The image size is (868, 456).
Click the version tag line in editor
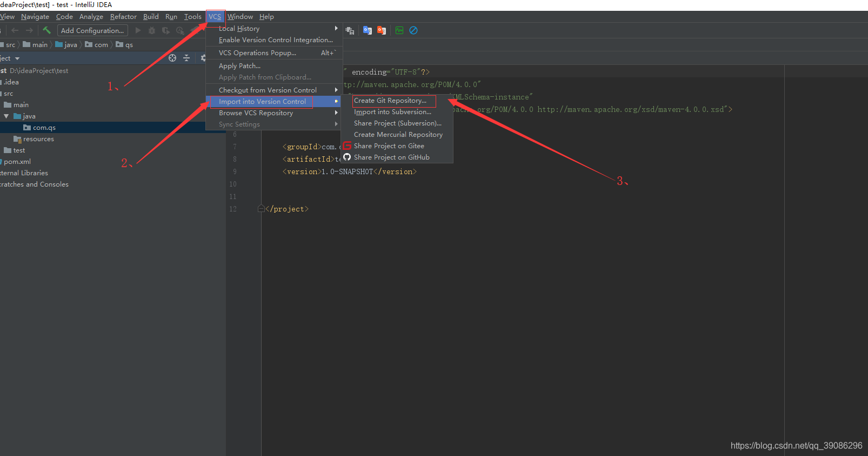[x=349, y=171]
